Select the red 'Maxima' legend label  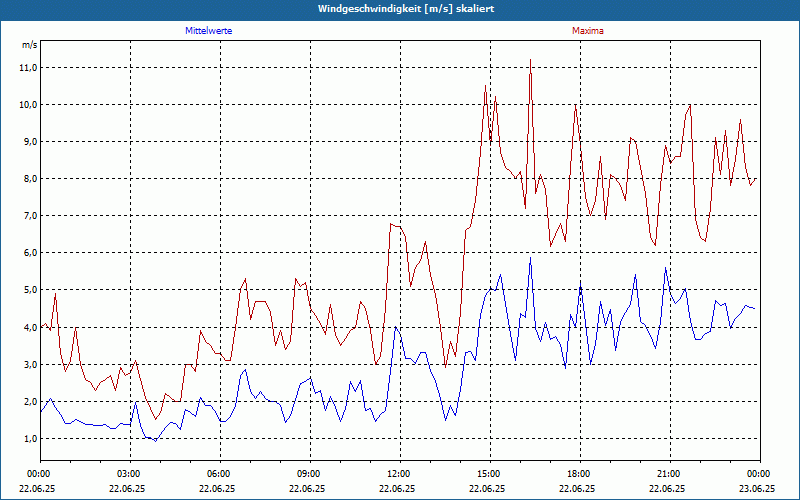[588, 31]
